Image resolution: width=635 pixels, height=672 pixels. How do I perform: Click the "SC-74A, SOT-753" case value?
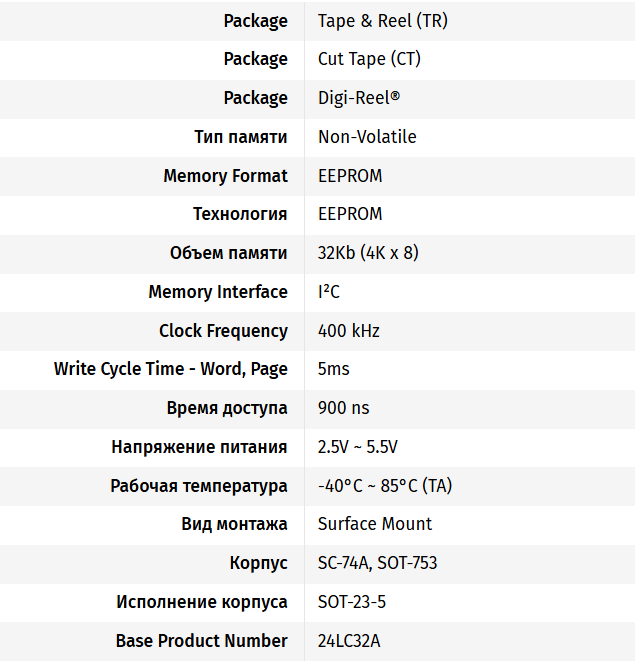click(378, 563)
